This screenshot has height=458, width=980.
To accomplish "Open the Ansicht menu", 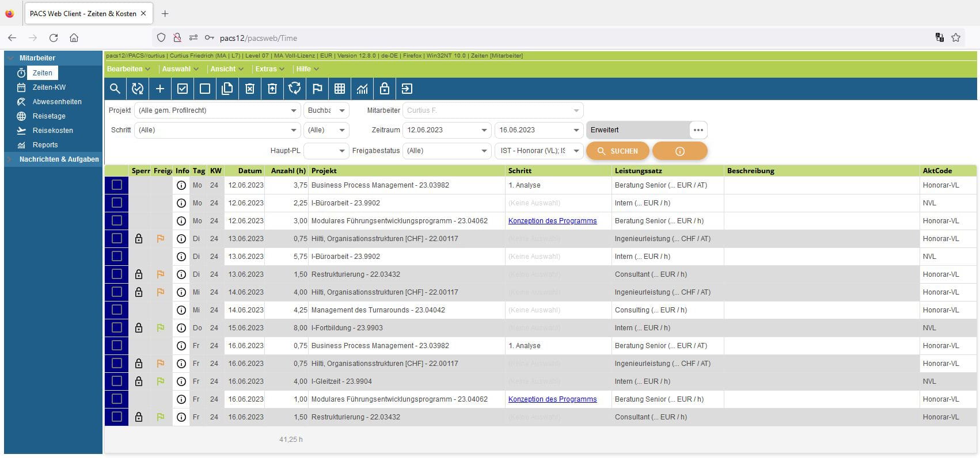I will click(x=227, y=69).
